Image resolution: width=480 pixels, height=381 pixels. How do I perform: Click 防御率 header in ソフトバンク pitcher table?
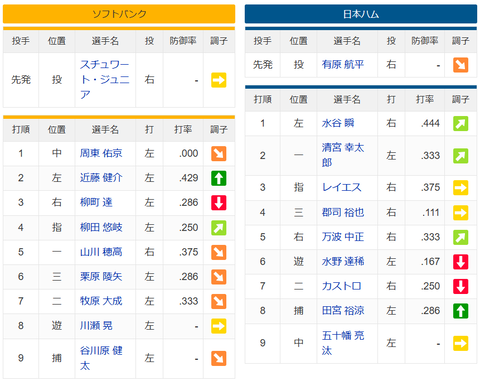coord(183,41)
